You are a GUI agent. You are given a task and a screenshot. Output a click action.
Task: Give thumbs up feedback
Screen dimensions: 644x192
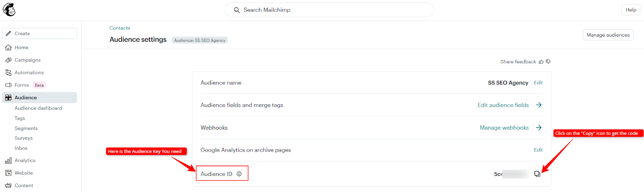tap(541, 62)
